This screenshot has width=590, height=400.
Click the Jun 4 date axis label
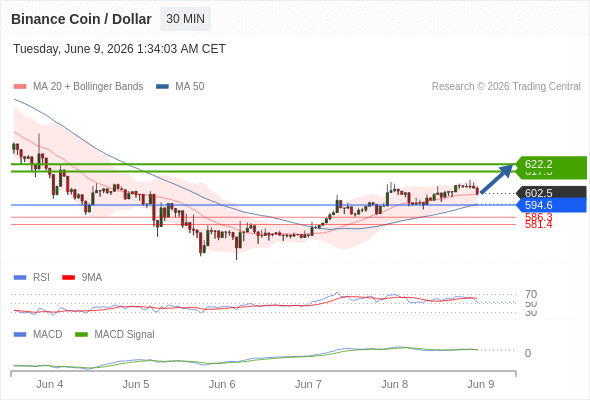pos(50,385)
